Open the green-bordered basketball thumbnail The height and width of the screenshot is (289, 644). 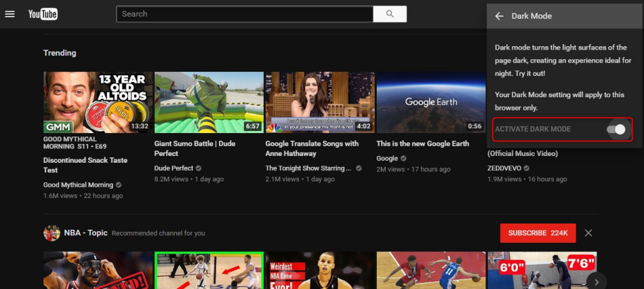[x=209, y=270]
